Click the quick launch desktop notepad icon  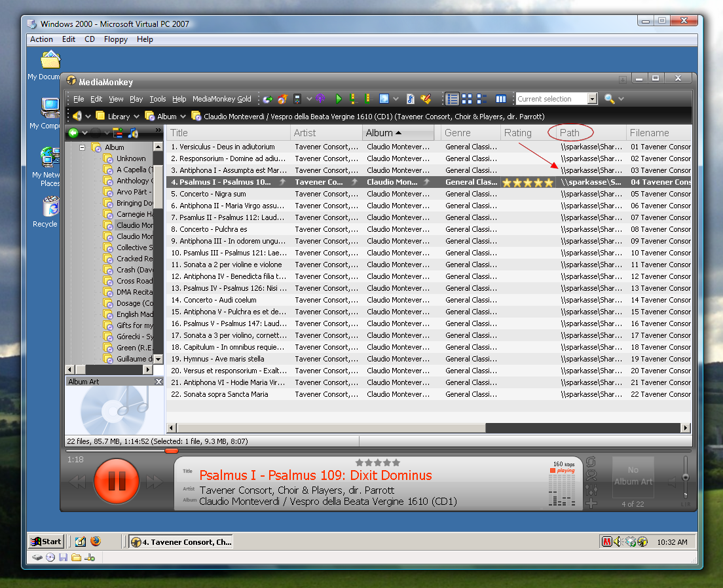coord(81,542)
